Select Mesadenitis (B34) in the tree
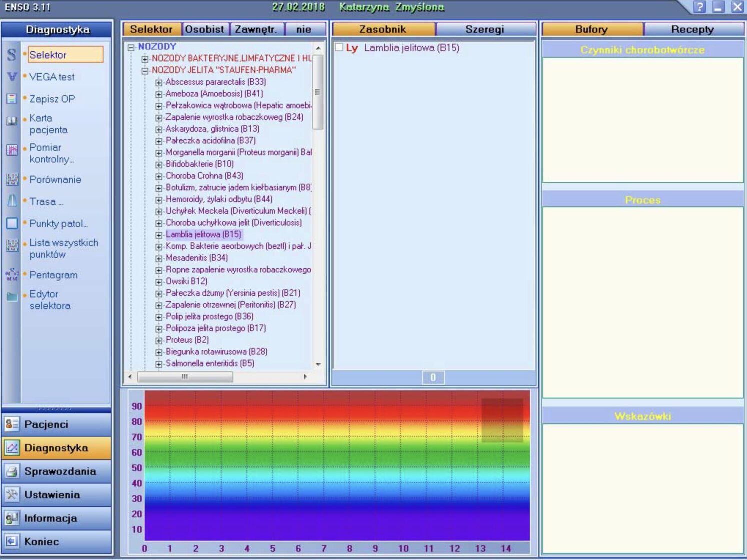Screen dimensions: 747x560 pos(197,258)
